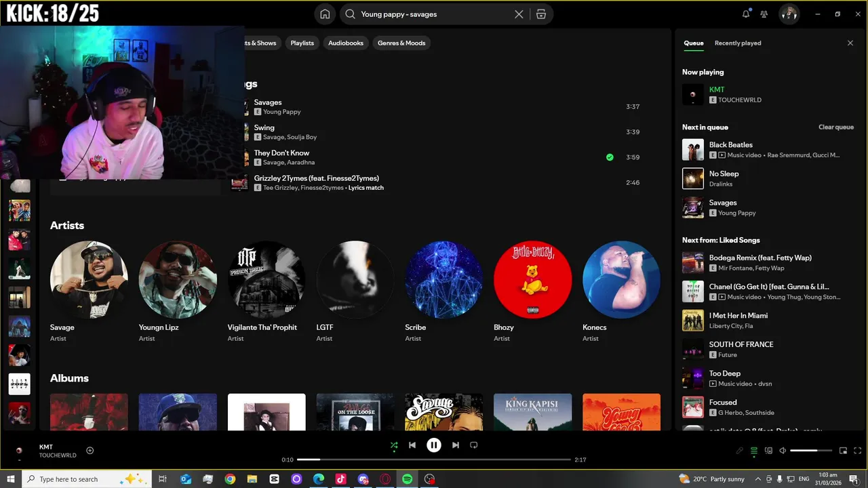
Task: Clear queue button
Action: click(836, 127)
